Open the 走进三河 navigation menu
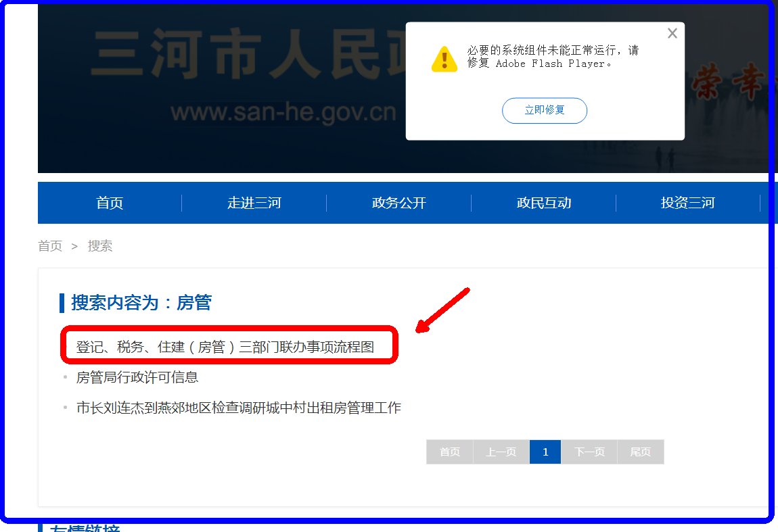The width and height of the screenshot is (778, 532). click(254, 202)
